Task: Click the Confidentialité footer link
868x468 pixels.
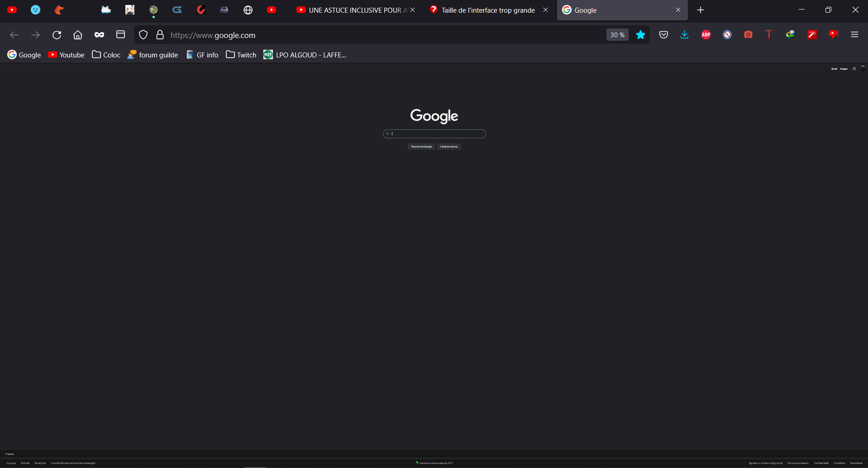Action: pyautogui.click(x=821, y=463)
